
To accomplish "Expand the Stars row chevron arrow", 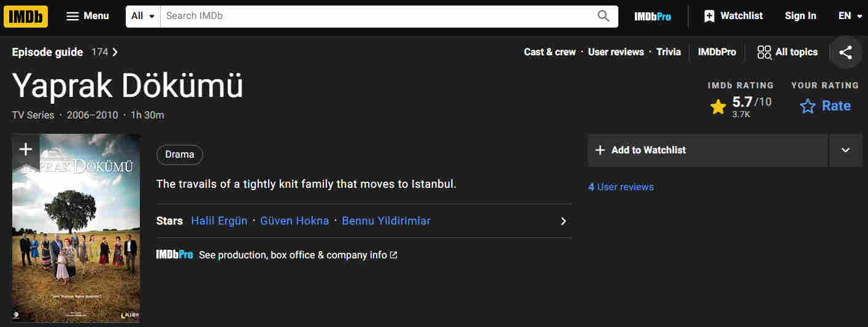I will [x=563, y=221].
